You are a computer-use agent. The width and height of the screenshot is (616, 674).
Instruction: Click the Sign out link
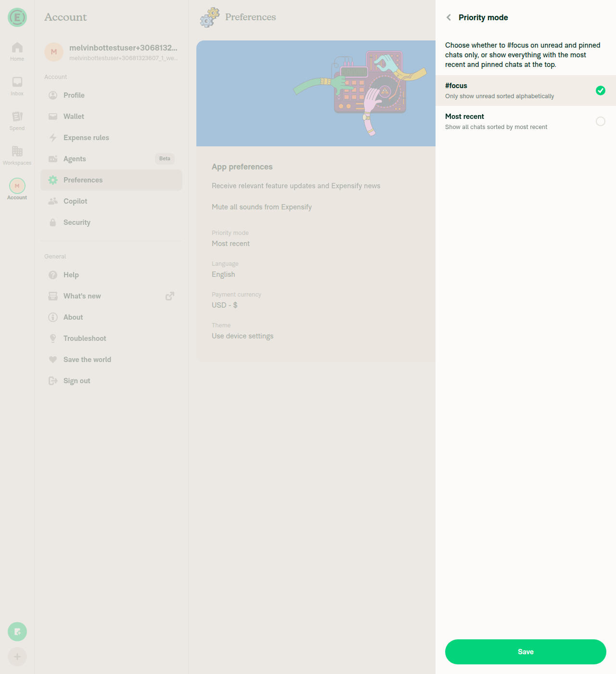click(111, 381)
